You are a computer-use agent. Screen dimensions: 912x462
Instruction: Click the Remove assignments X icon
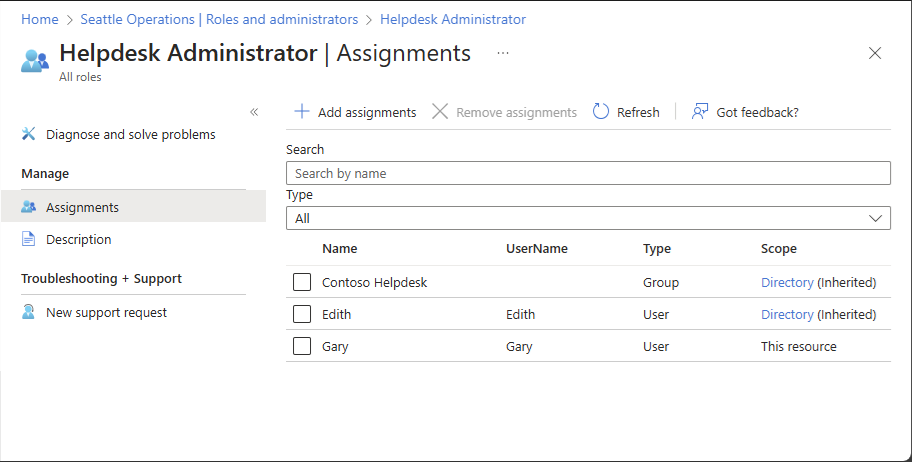coord(440,112)
